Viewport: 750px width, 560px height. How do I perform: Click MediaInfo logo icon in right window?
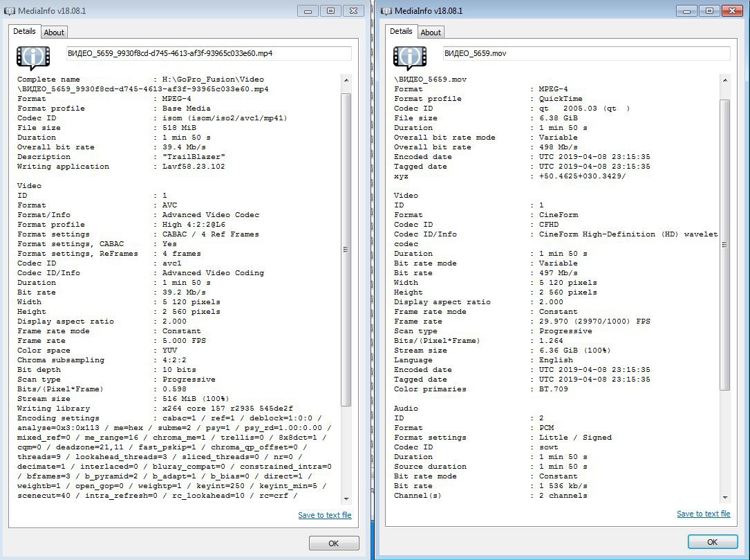click(x=410, y=58)
